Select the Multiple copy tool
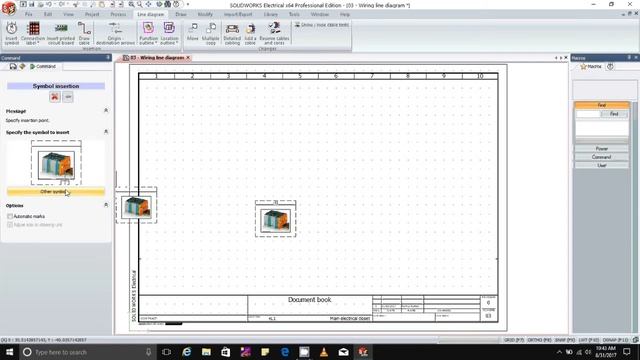This screenshot has width=640, height=360. (211, 33)
